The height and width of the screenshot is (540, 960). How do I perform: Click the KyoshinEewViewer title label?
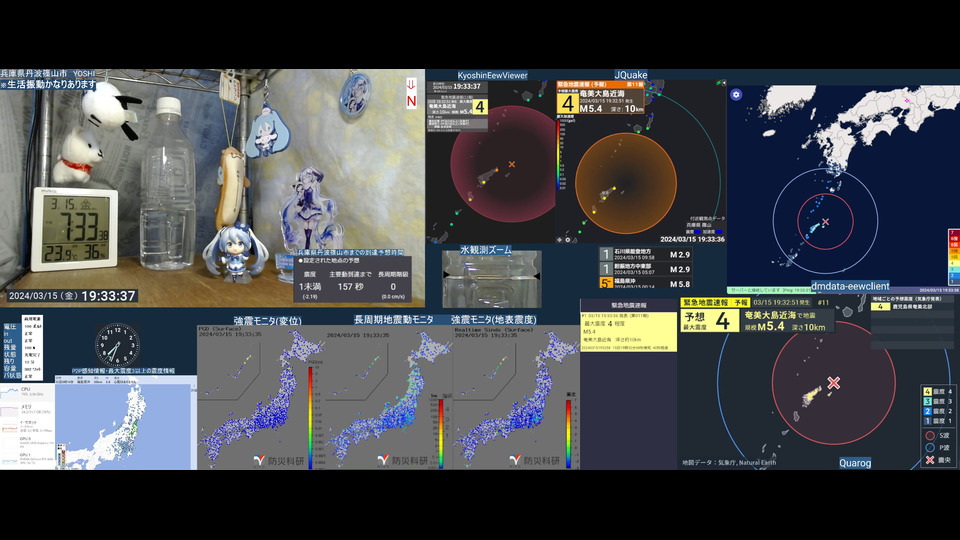click(x=492, y=75)
